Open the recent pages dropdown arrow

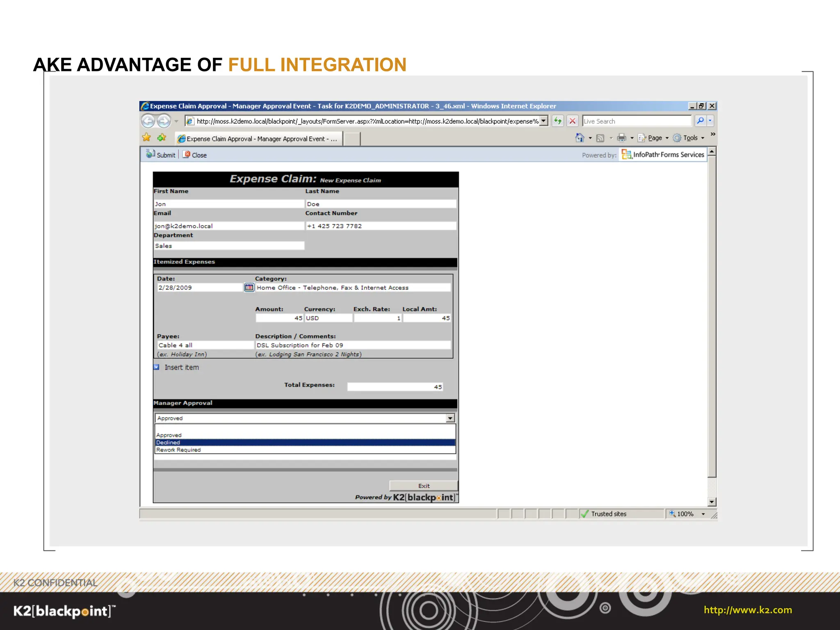point(176,121)
